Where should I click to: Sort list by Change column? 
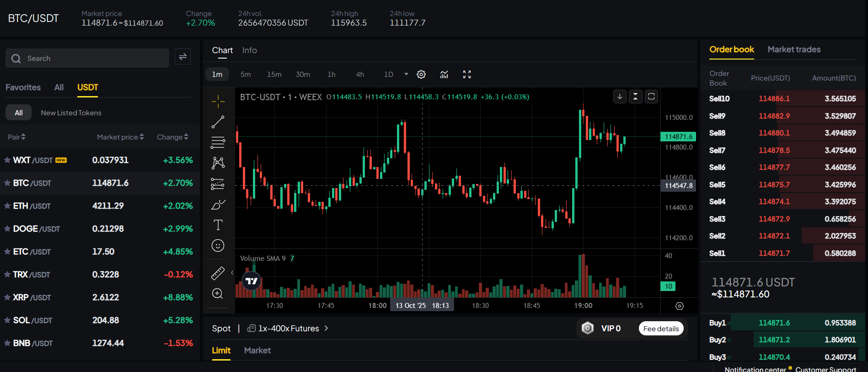172,137
